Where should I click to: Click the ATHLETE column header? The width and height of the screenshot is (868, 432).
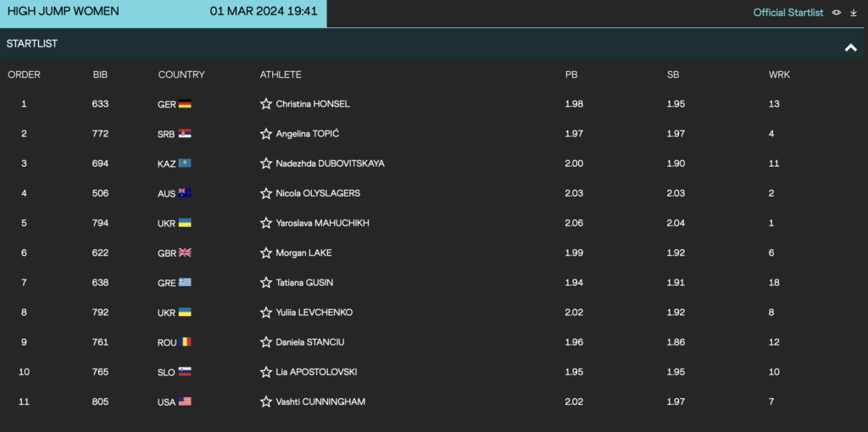281,75
